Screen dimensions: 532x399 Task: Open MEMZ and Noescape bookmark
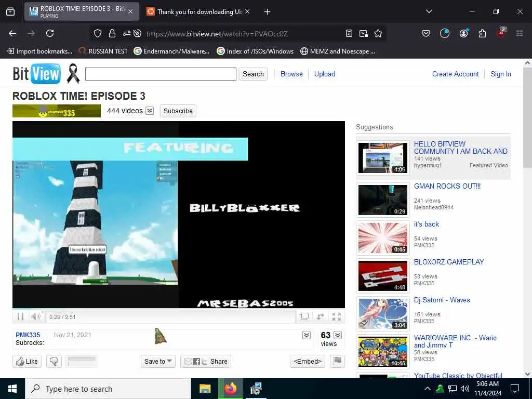point(338,51)
